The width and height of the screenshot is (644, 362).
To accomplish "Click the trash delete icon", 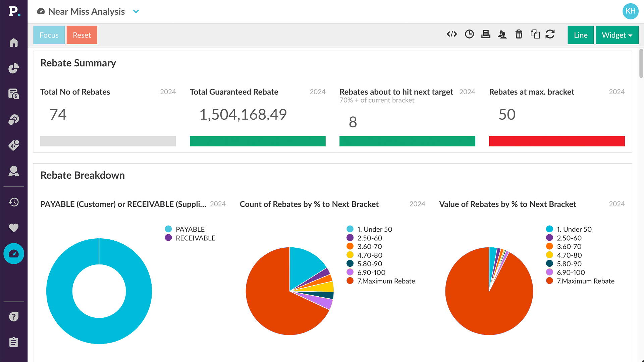I will tap(519, 34).
